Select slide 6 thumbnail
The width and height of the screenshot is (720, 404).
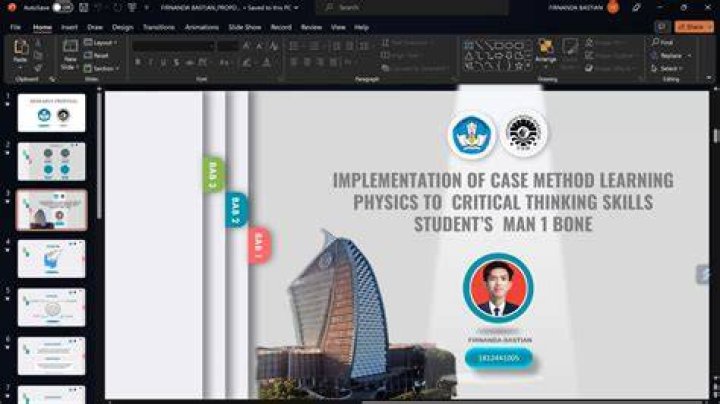pyautogui.click(x=51, y=356)
